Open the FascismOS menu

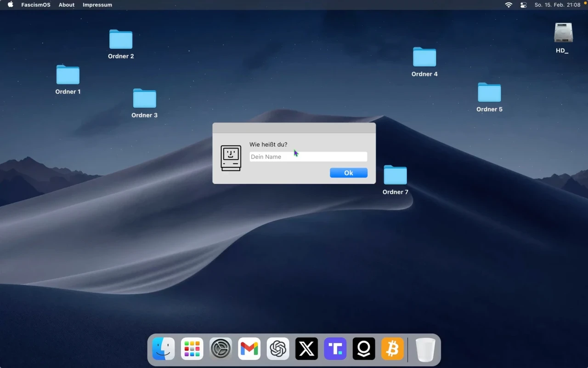click(x=36, y=5)
